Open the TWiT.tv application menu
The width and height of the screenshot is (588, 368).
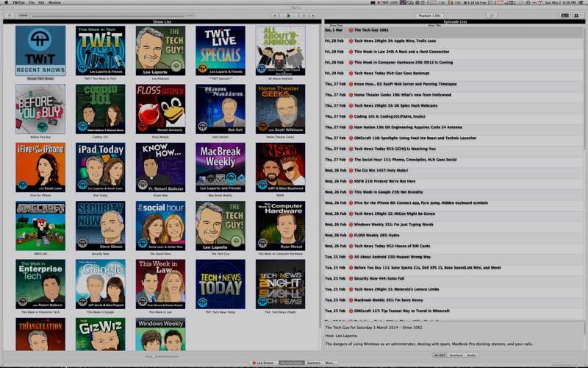click(x=18, y=2)
